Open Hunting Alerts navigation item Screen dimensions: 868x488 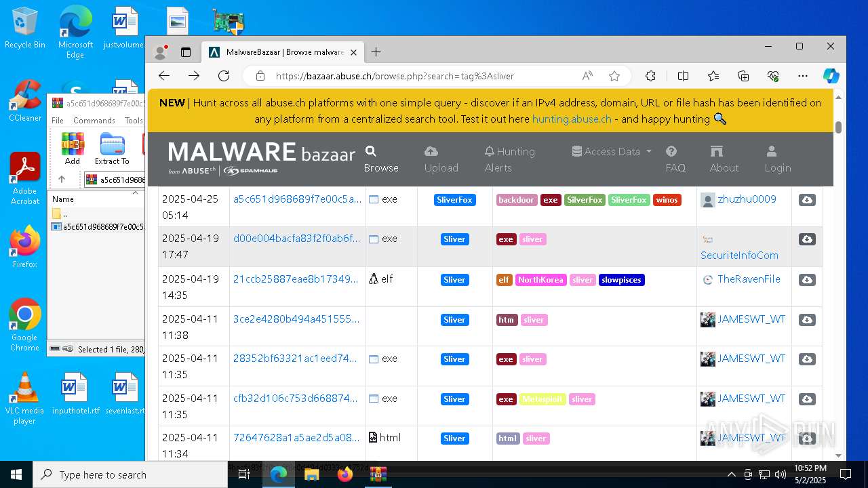pyautogui.click(x=510, y=159)
